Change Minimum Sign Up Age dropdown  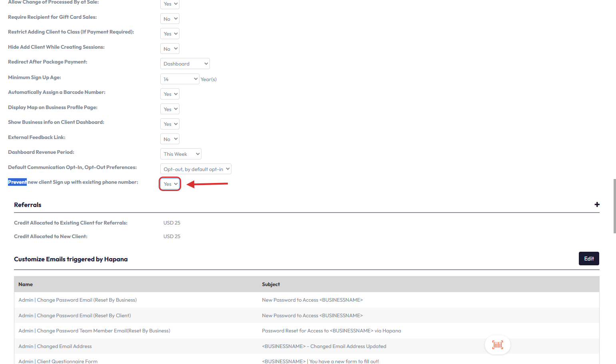click(x=179, y=79)
